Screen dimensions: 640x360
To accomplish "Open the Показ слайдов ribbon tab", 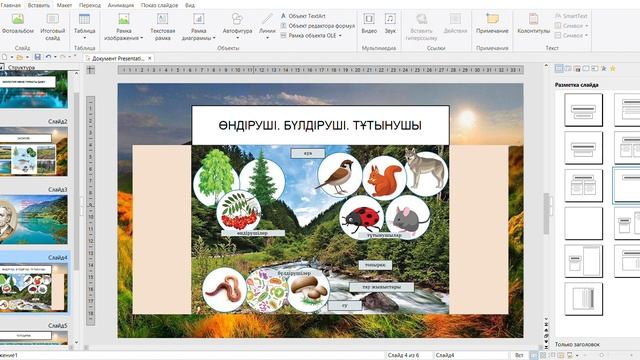I will (160, 5).
